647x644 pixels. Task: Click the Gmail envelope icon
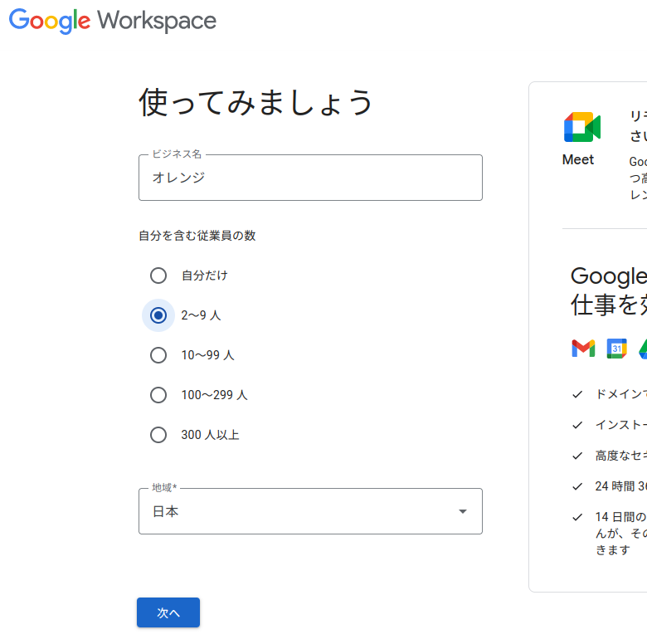pos(583,349)
